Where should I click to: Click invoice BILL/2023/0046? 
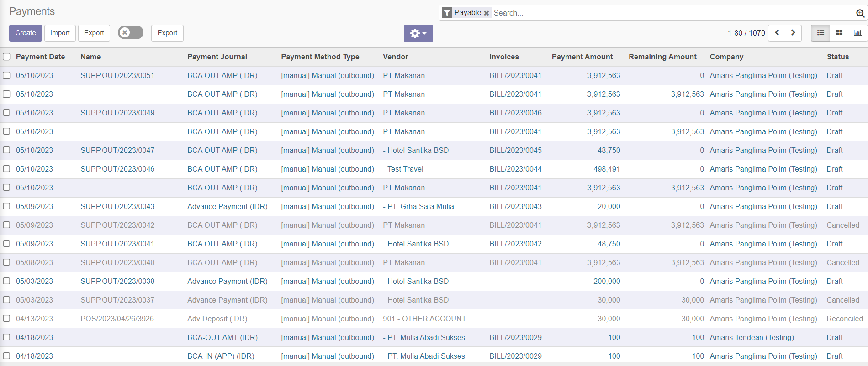click(515, 113)
